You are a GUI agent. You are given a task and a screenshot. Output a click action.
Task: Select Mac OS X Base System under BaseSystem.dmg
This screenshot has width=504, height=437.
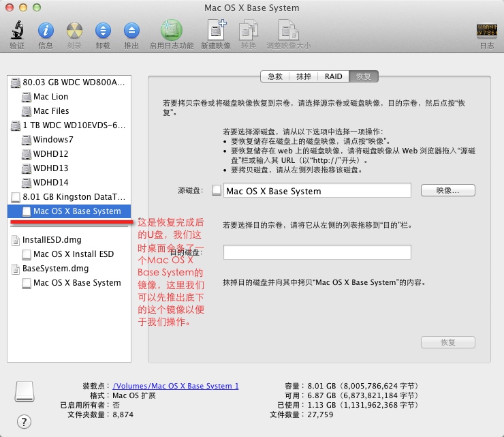coord(69,283)
